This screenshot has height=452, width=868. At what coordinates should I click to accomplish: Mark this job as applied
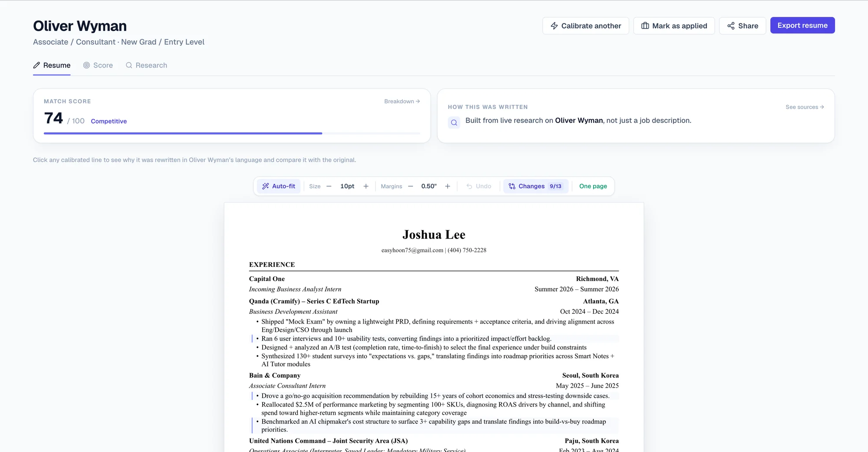[x=674, y=26]
